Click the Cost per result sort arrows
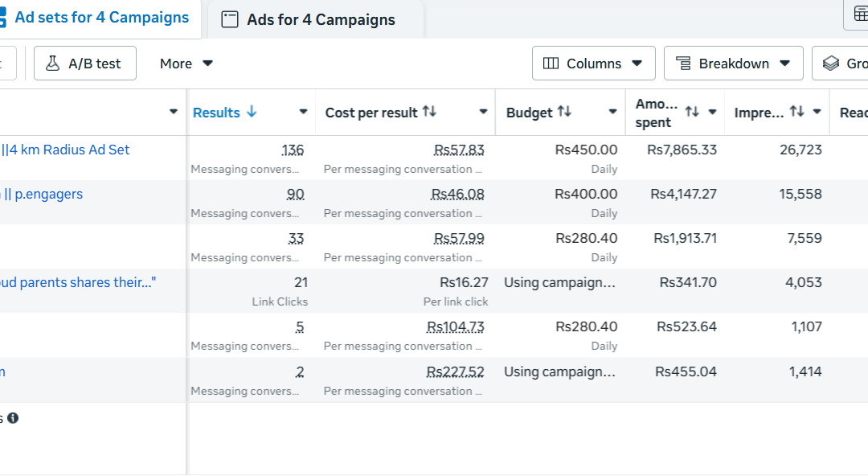 pos(429,112)
